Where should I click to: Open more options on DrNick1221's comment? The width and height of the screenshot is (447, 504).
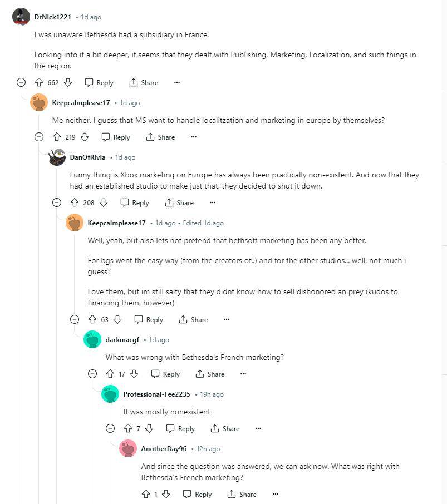click(x=177, y=82)
